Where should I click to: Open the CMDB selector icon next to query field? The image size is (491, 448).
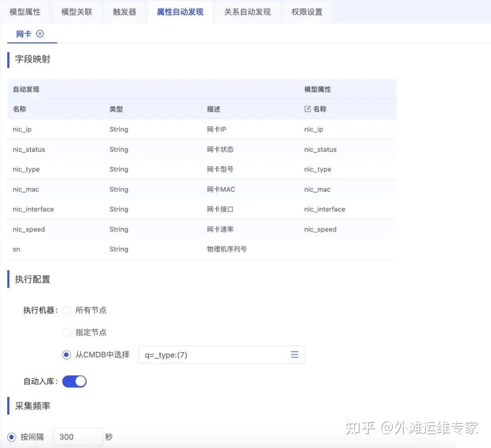pos(295,355)
